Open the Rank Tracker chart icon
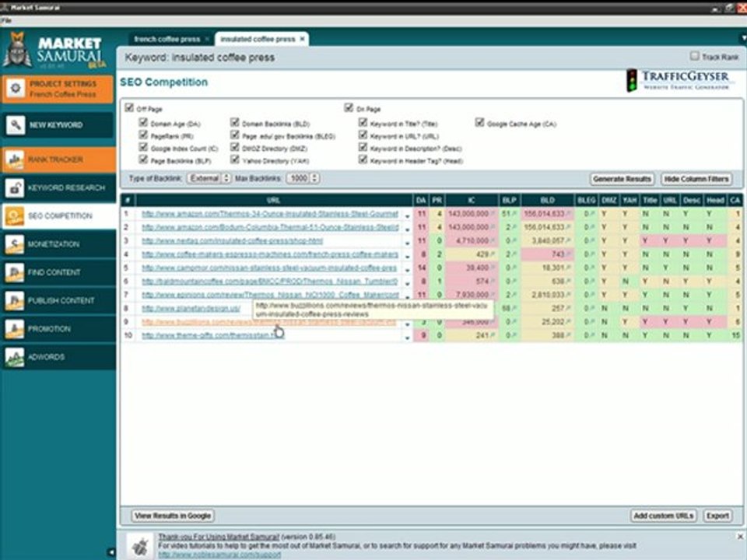 15,160
